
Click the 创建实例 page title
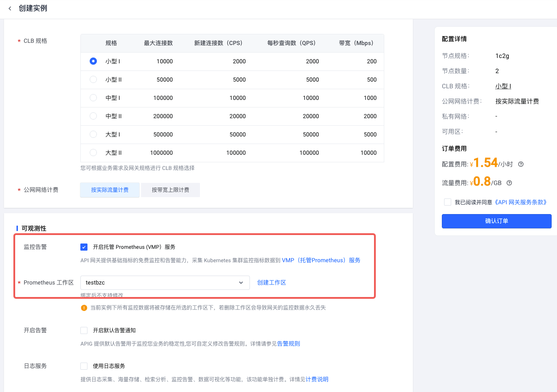33,8
